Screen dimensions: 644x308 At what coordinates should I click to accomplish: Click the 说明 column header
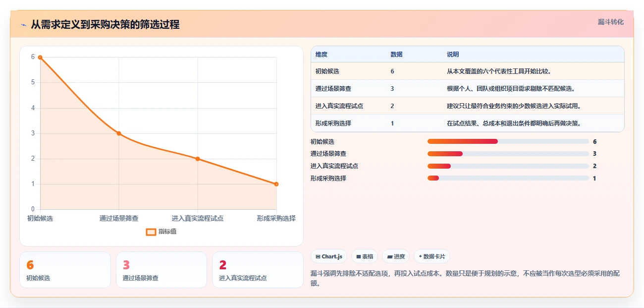[453, 55]
